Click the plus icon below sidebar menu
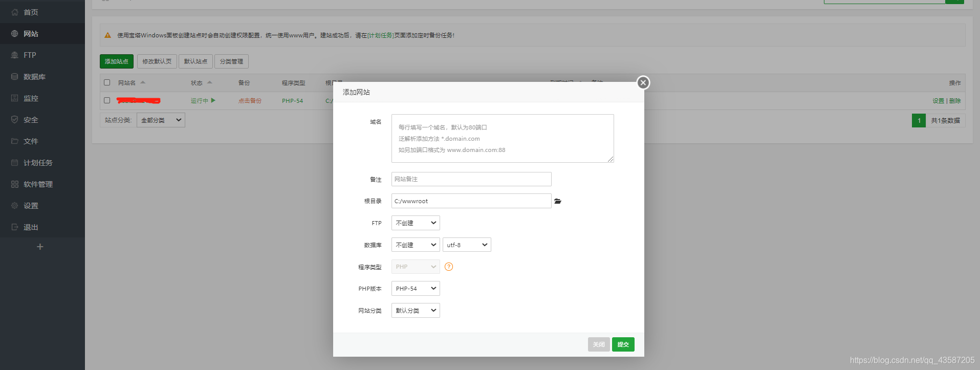This screenshot has height=370, width=980. (x=40, y=247)
